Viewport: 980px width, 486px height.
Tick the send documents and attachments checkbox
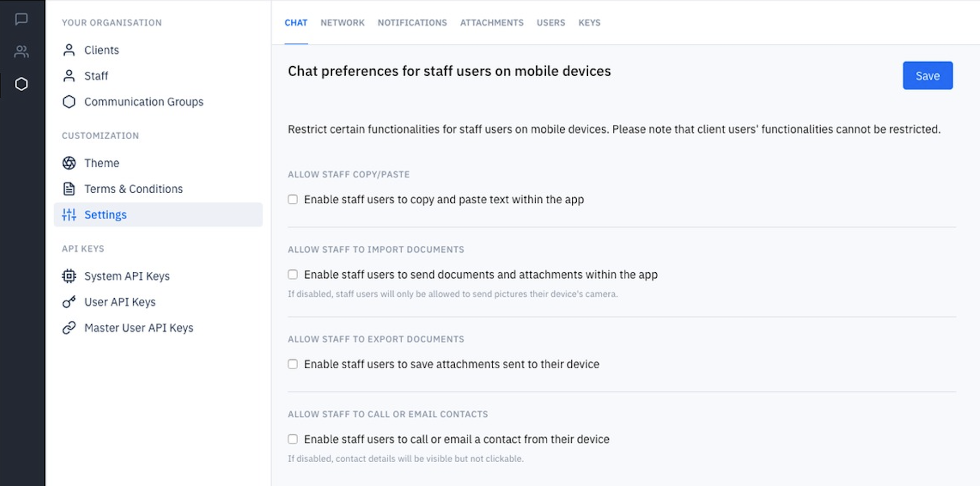[x=293, y=275]
